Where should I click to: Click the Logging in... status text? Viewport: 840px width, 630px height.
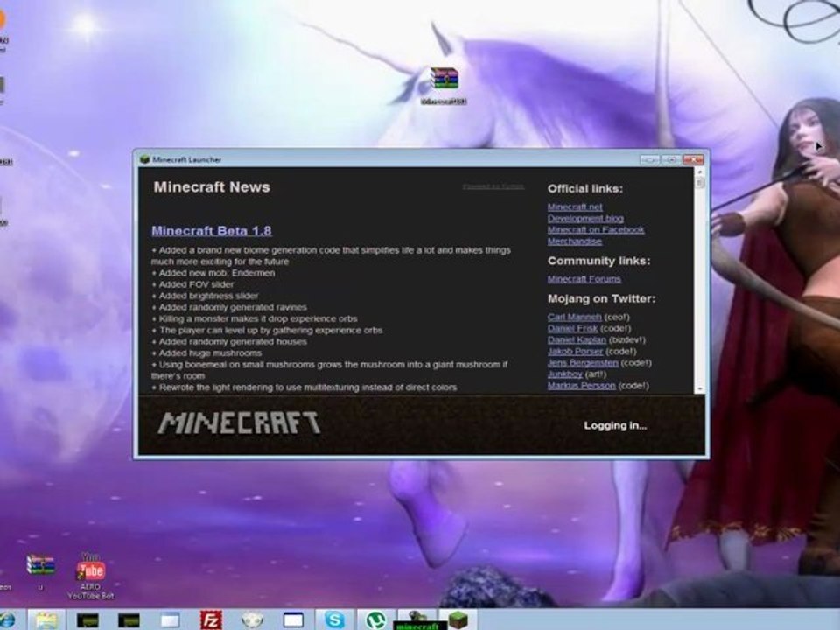[615, 425]
